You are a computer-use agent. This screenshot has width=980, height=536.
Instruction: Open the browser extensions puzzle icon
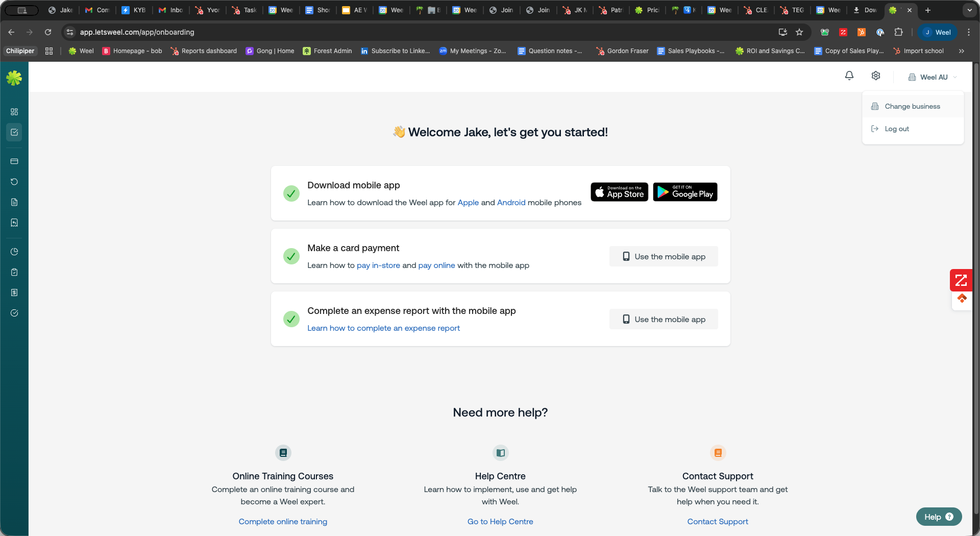click(x=898, y=32)
